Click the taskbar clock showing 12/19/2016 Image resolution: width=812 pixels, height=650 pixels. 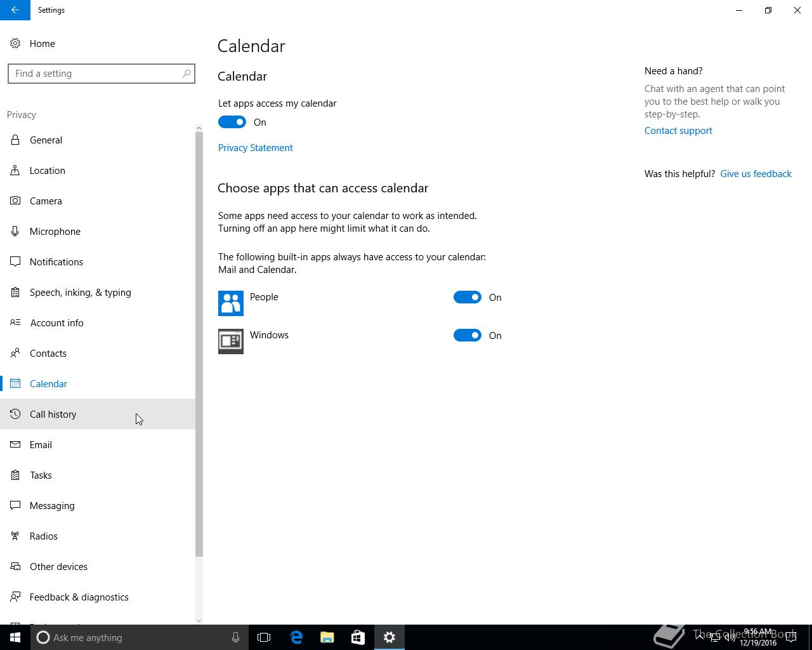click(x=758, y=637)
